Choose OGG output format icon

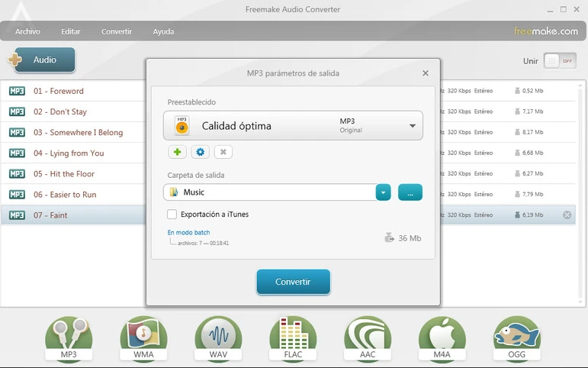[517, 339]
